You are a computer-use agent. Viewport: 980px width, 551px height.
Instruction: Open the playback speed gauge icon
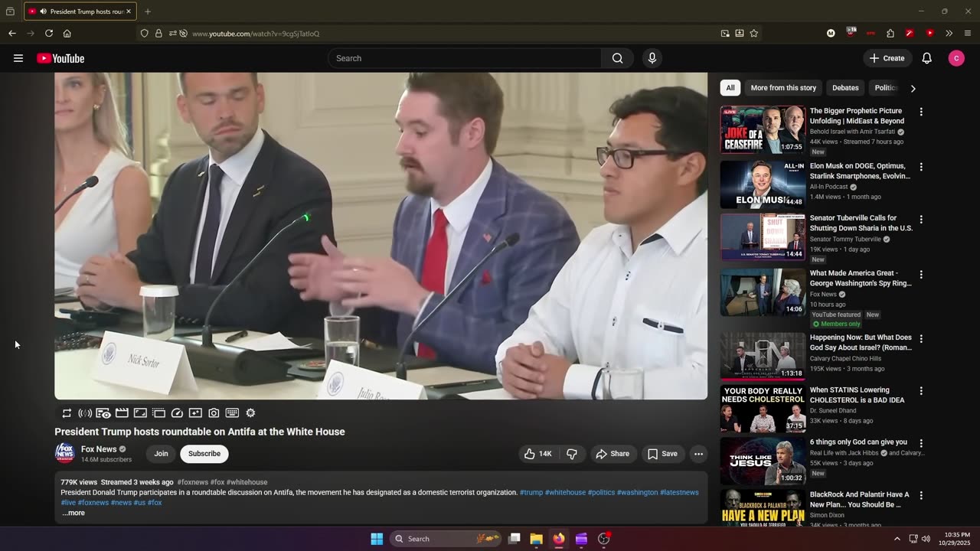177,413
